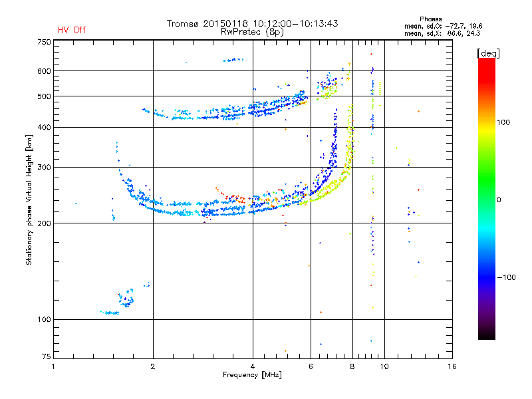
Task: Click the x-axis tick label '2'
Action: point(153,366)
